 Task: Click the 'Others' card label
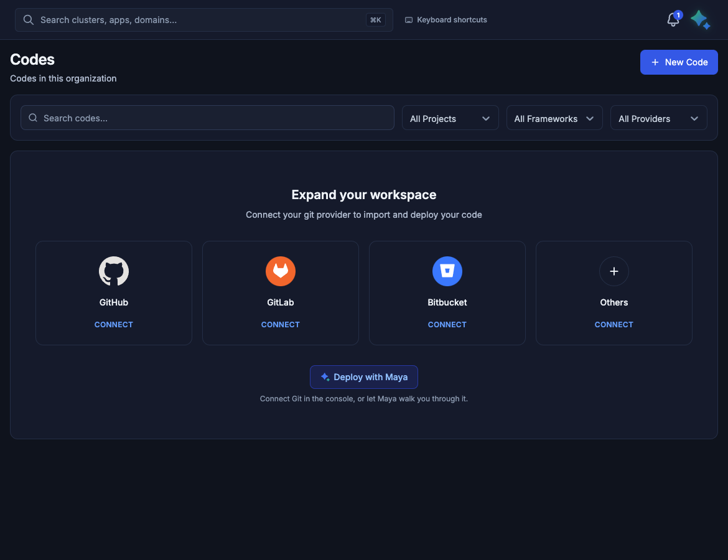point(614,302)
